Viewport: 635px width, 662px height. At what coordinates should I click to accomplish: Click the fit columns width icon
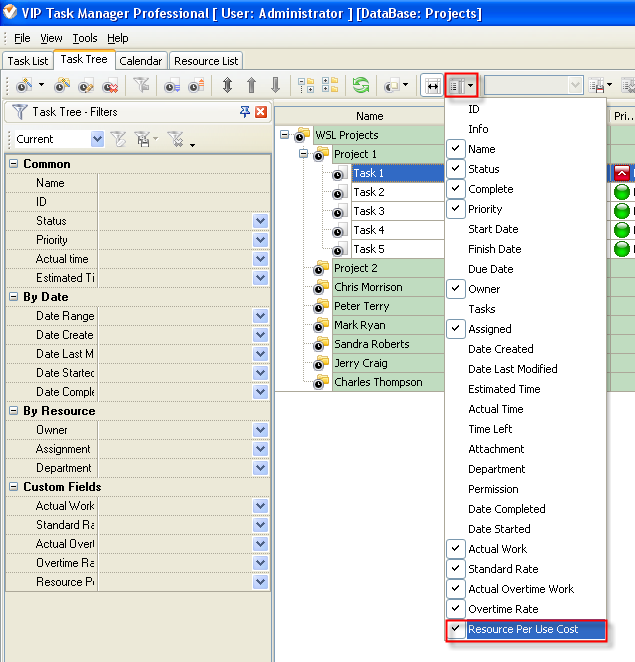(432, 86)
